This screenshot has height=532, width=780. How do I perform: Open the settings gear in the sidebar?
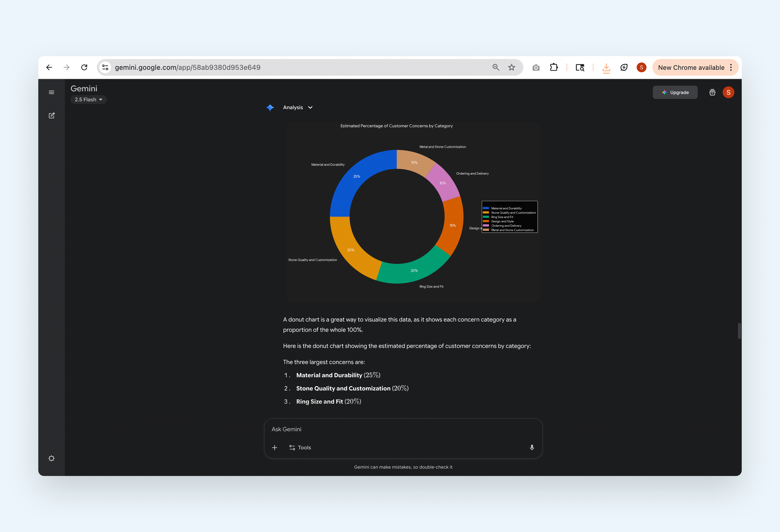tap(51, 458)
